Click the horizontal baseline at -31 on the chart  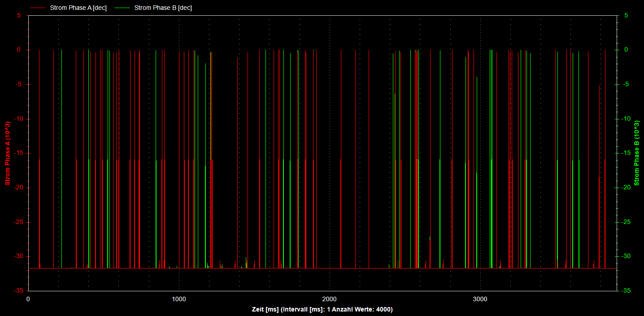tap(314, 267)
